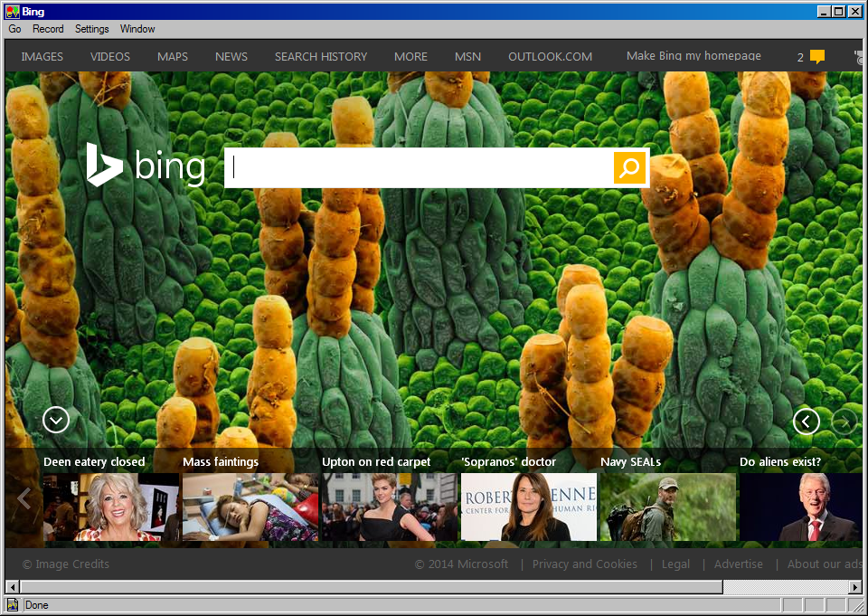This screenshot has height=616, width=868.
Task: Click the Bing logo
Action: click(146, 166)
